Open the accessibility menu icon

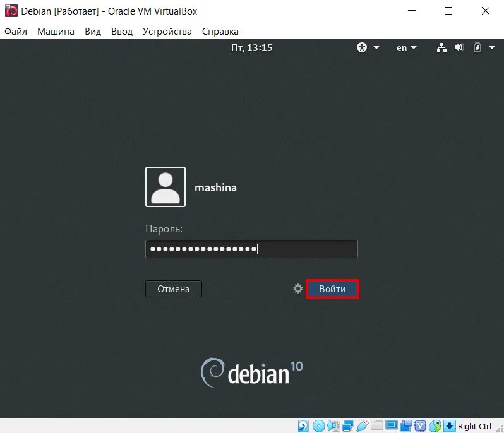(362, 47)
